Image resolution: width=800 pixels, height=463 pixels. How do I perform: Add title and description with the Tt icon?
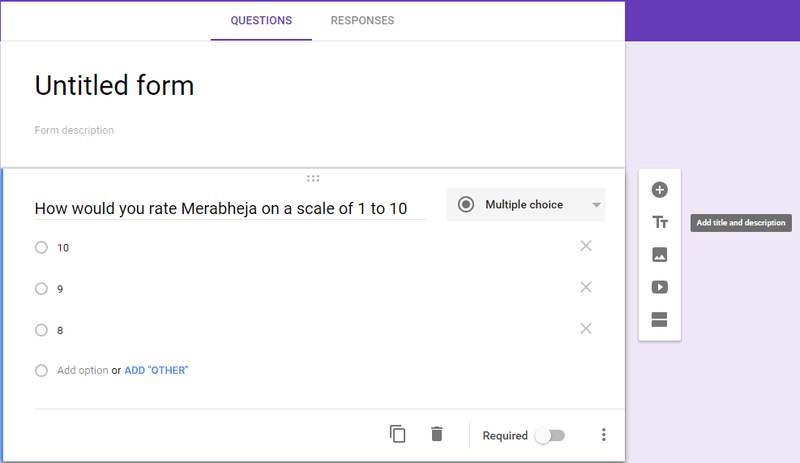659,222
